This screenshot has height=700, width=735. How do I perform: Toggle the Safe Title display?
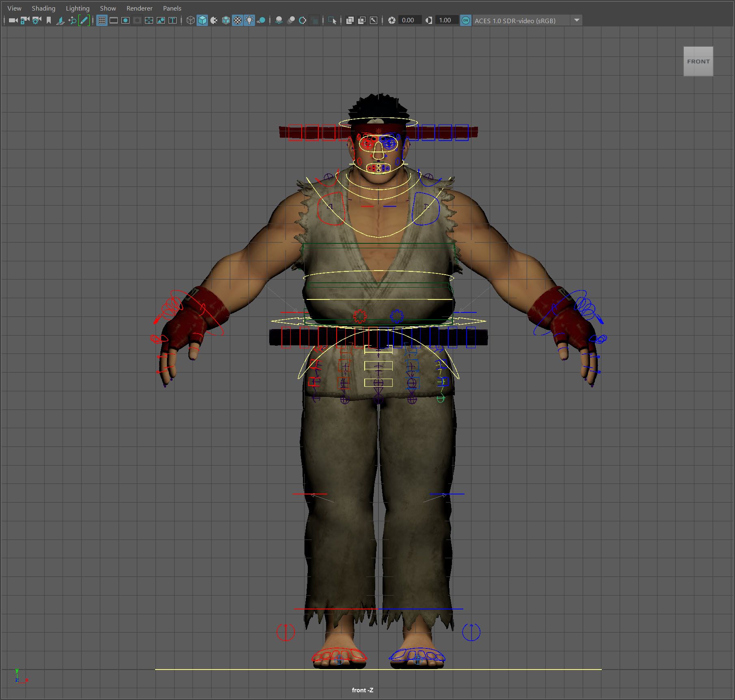(173, 20)
